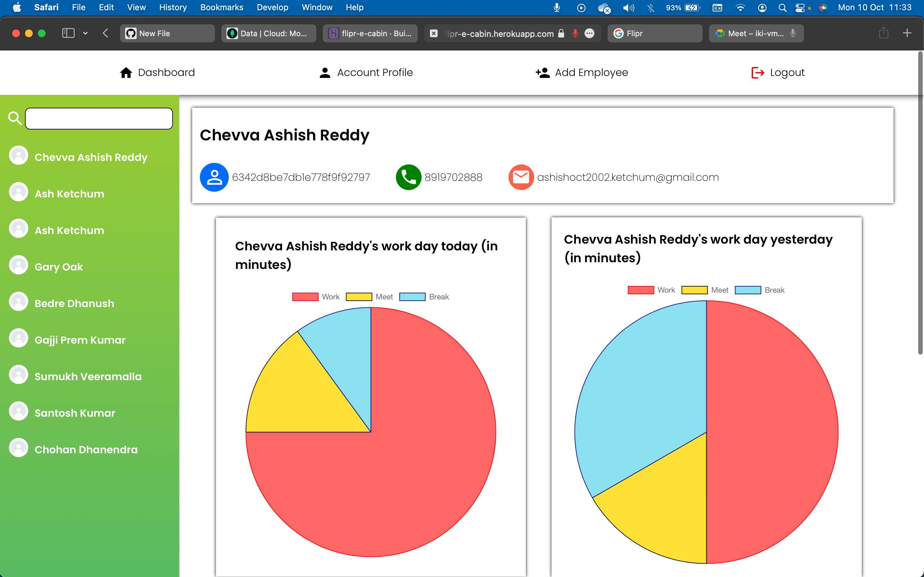
Task: Click inside the employee search field
Action: coord(98,118)
